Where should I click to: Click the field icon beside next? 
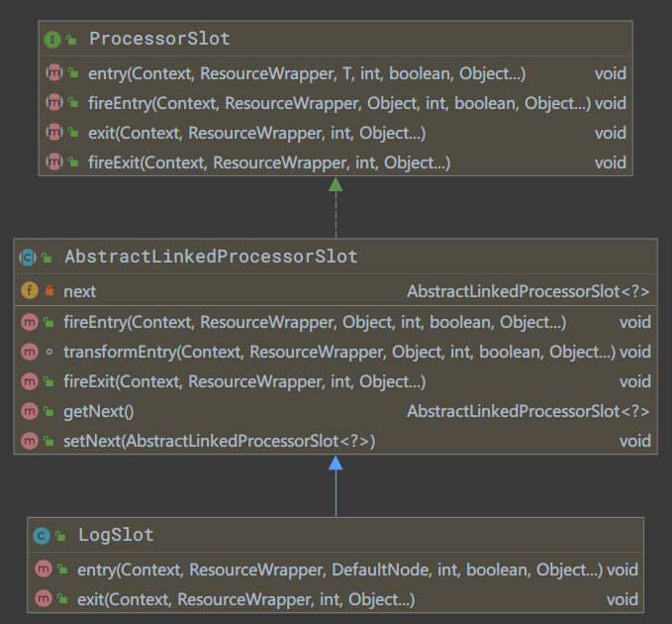28,292
